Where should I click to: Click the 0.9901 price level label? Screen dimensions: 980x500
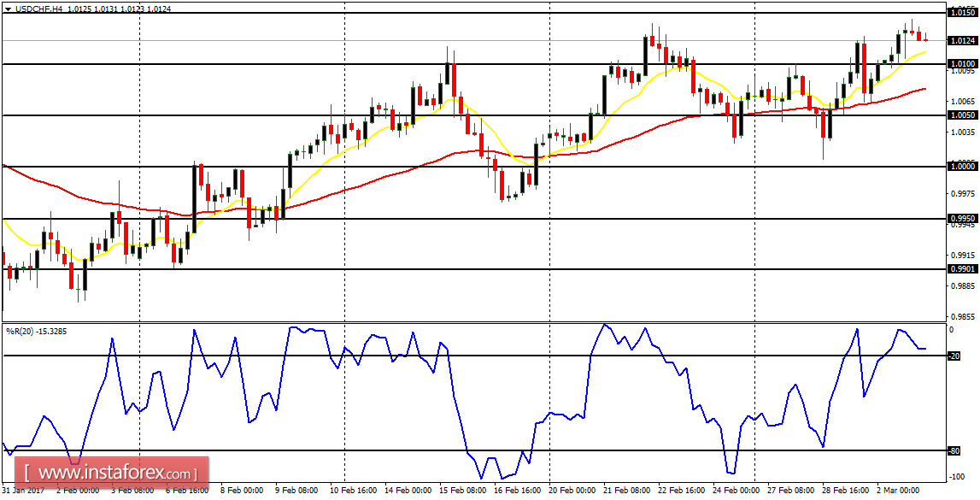(x=954, y=268)
